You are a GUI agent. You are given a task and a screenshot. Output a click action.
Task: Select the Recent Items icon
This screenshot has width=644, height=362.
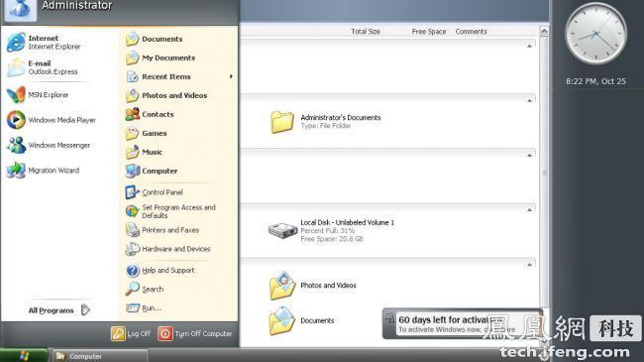(132, 76)
